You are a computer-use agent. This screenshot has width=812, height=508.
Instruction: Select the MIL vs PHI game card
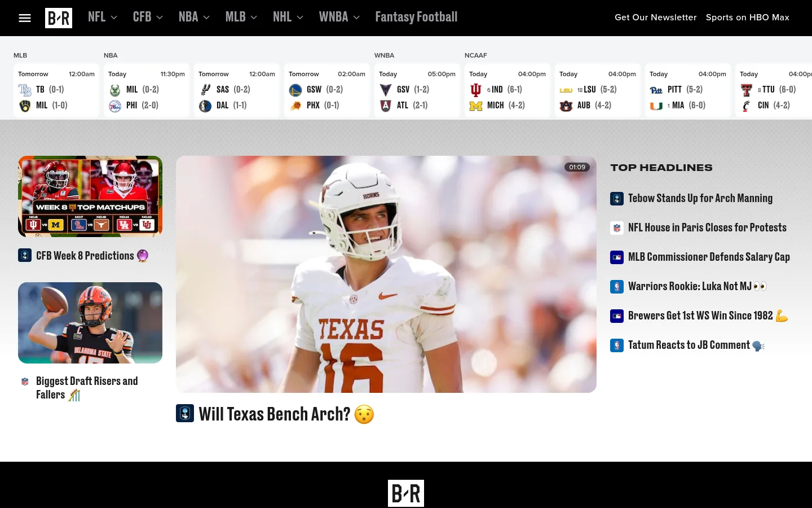[x=147, y=90]
